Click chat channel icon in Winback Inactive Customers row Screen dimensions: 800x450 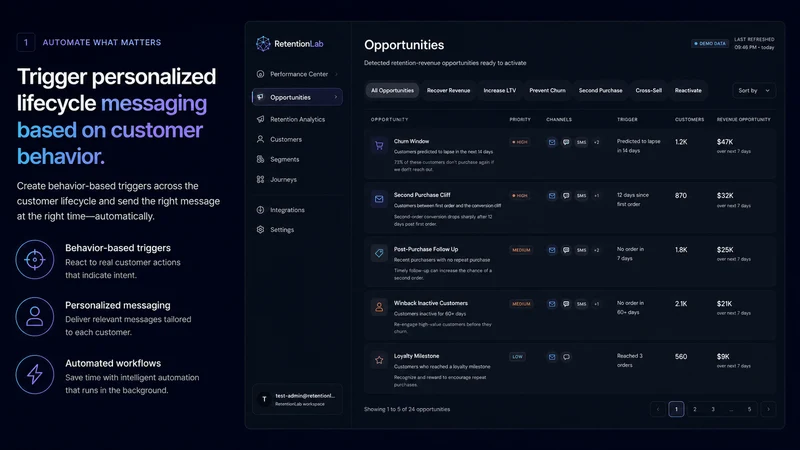[566, 304]
